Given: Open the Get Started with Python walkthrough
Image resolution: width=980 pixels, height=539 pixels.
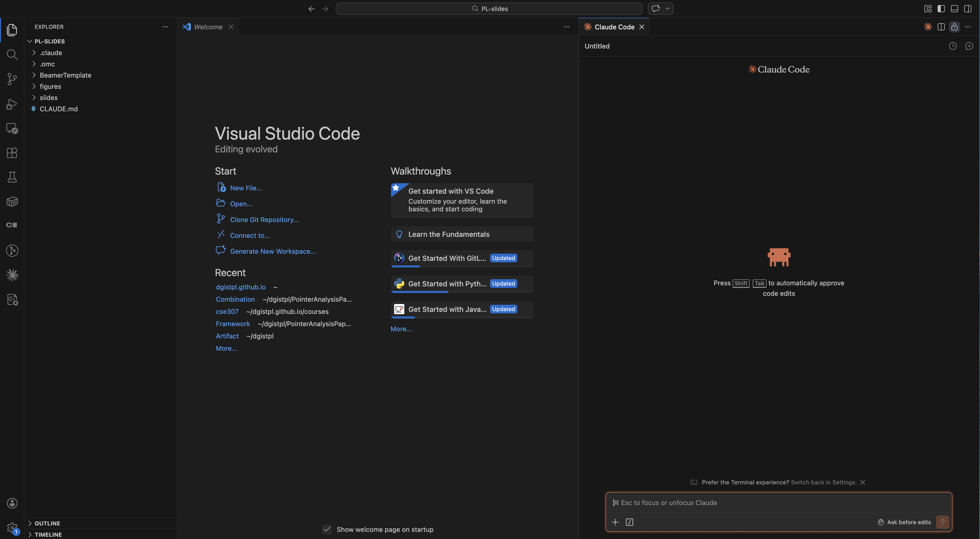Looking at the screenshot, I should (x=447, y=284).
